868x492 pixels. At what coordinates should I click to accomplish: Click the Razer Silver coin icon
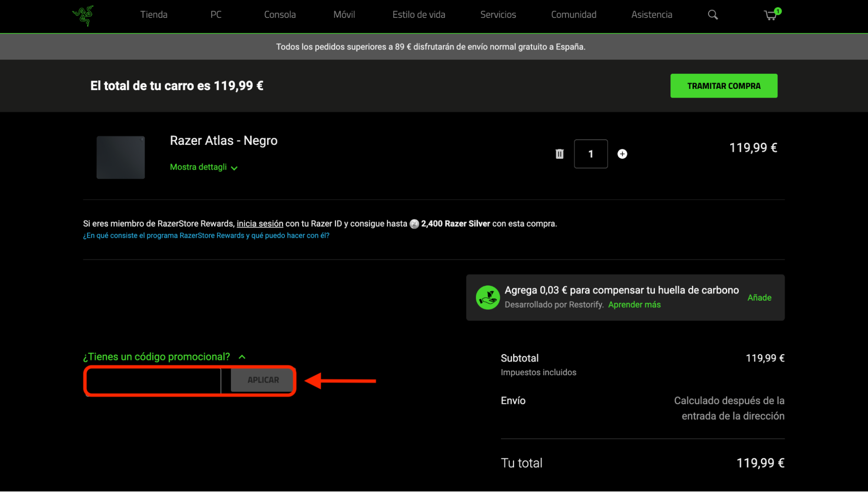point(414,224)
